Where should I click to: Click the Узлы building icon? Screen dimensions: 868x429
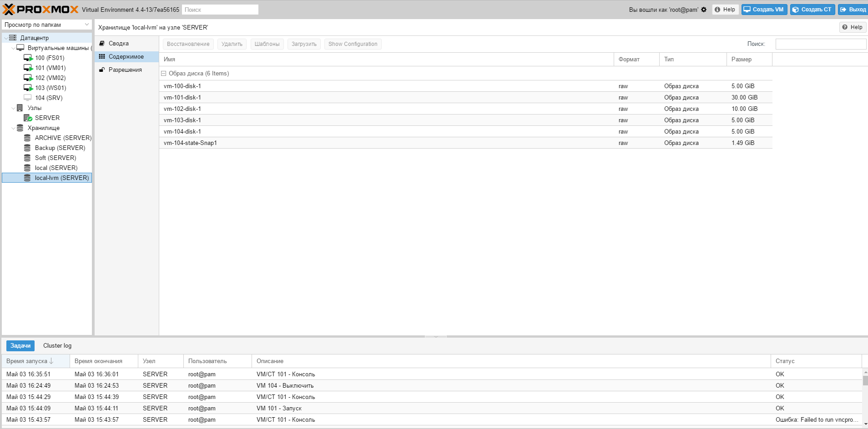coord(20,108)
